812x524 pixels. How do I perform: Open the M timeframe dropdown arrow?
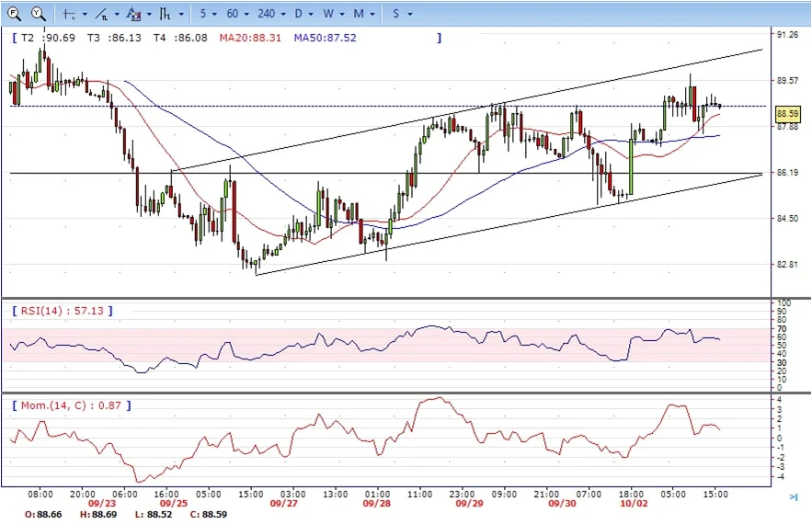[x=372, y=15]
